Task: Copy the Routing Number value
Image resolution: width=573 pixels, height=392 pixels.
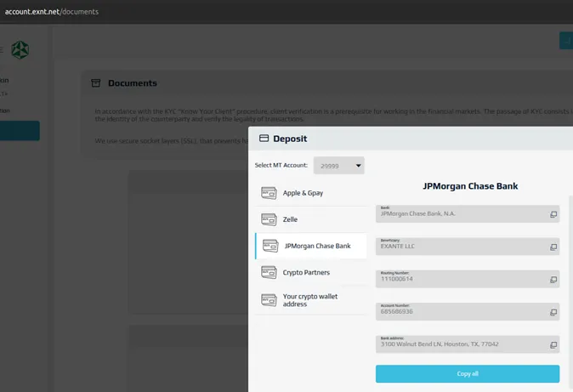Action: pos(553,280)
